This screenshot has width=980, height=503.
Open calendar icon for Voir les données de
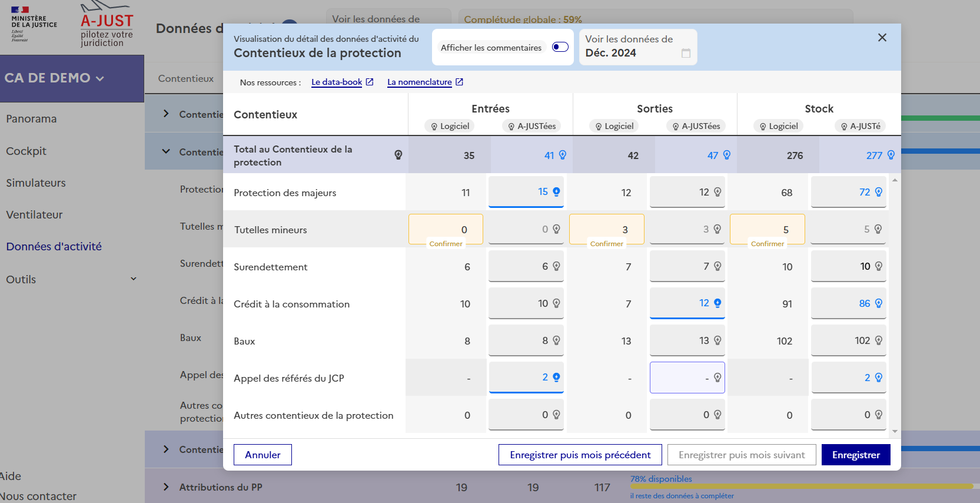pos(686,54)
